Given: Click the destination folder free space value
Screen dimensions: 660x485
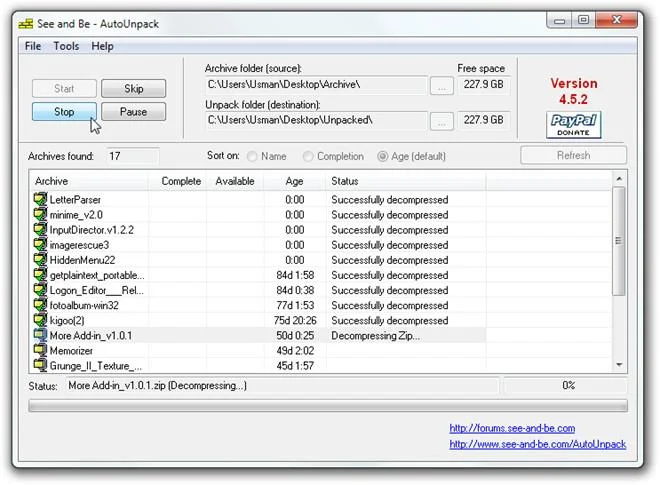Looking at the screenshot, I should click(483, 120).
